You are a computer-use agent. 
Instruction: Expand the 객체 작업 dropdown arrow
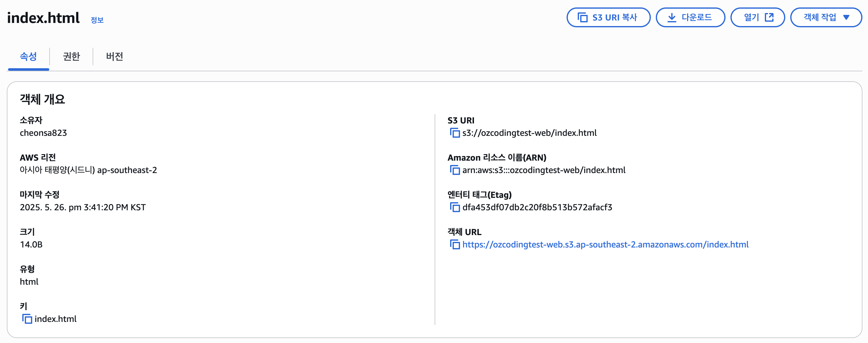point(846,17)
